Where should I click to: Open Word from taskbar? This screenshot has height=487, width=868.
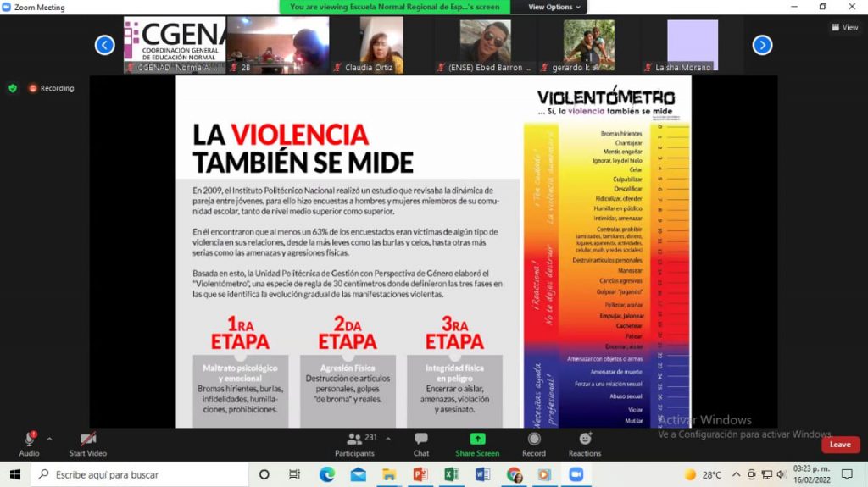coord(482,474)
